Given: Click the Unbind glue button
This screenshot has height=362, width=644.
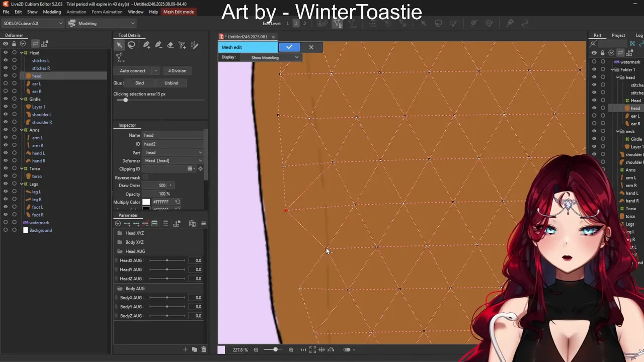Looking at the screenshot, I should [171, 83].
